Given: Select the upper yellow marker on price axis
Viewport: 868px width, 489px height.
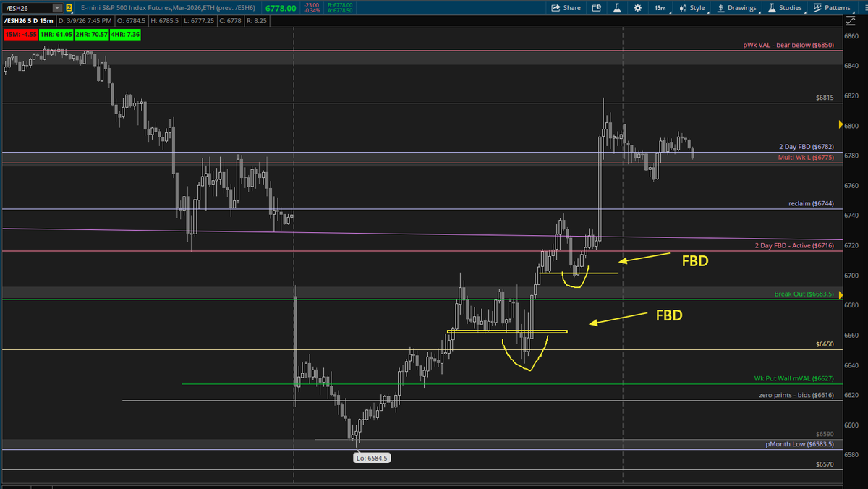Looking at the screenshot, I should (x=840, y=124).
